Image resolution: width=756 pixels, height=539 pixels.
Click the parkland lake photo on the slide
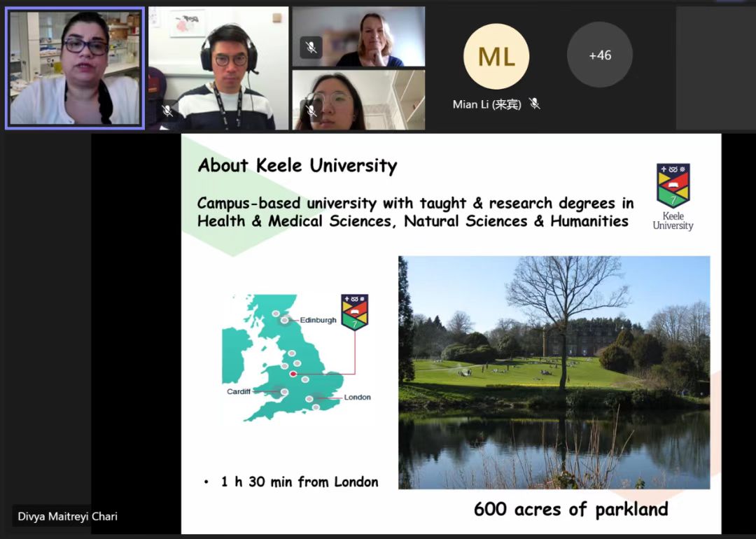click(x=554, y=372)
